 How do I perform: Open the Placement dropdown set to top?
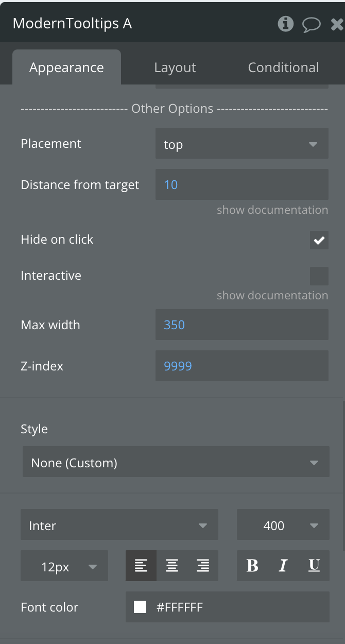pyautogui.click(x=242, y=143)
